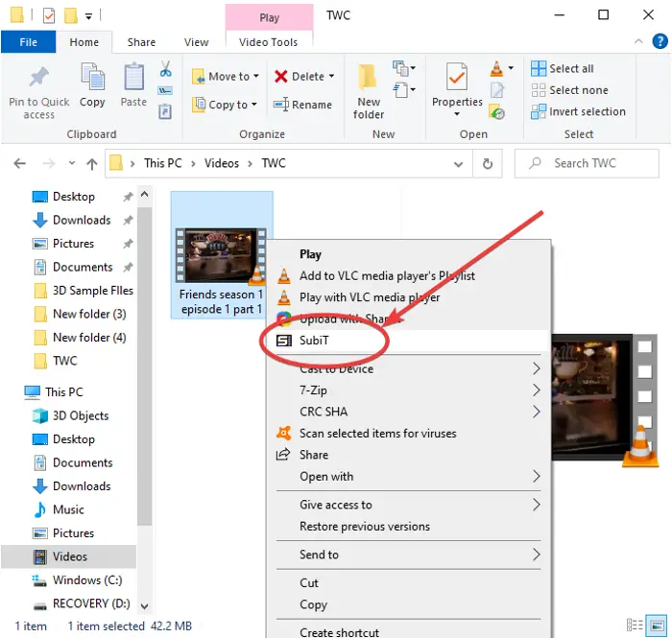
Task: Open the Move to dropdown
Action: (226, 76)
